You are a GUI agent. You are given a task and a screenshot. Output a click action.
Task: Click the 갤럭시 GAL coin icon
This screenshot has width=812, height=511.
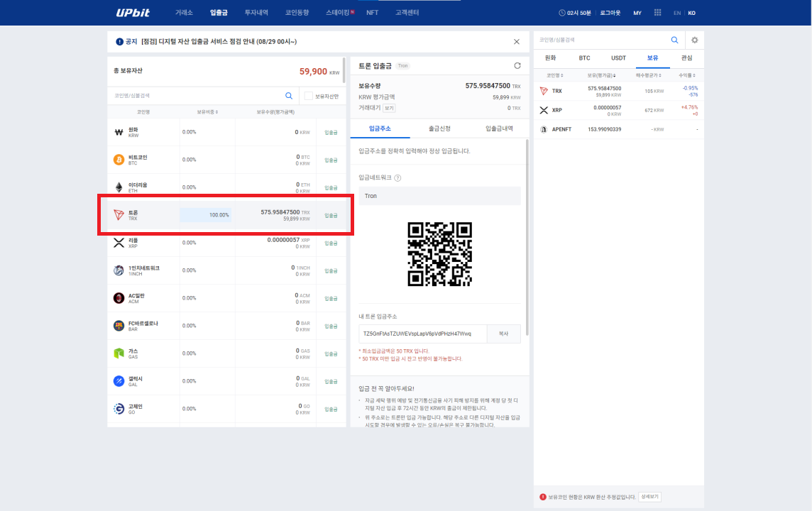119,381
